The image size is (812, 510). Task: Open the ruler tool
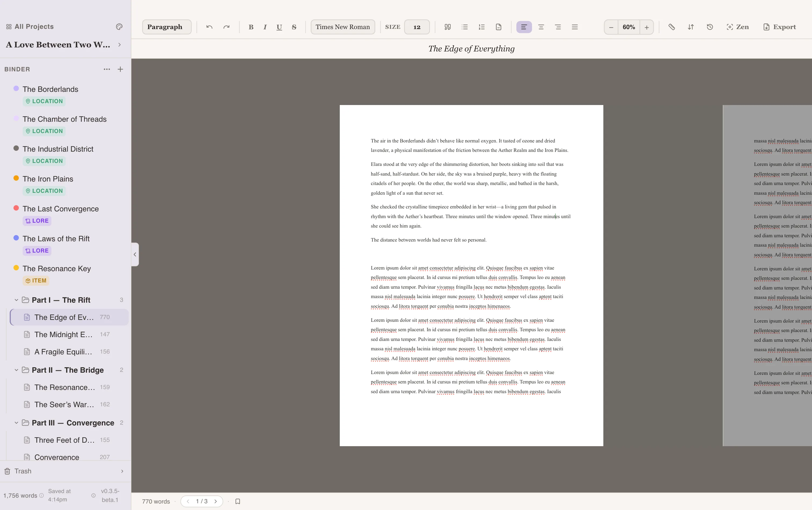[x=671, y=27]
